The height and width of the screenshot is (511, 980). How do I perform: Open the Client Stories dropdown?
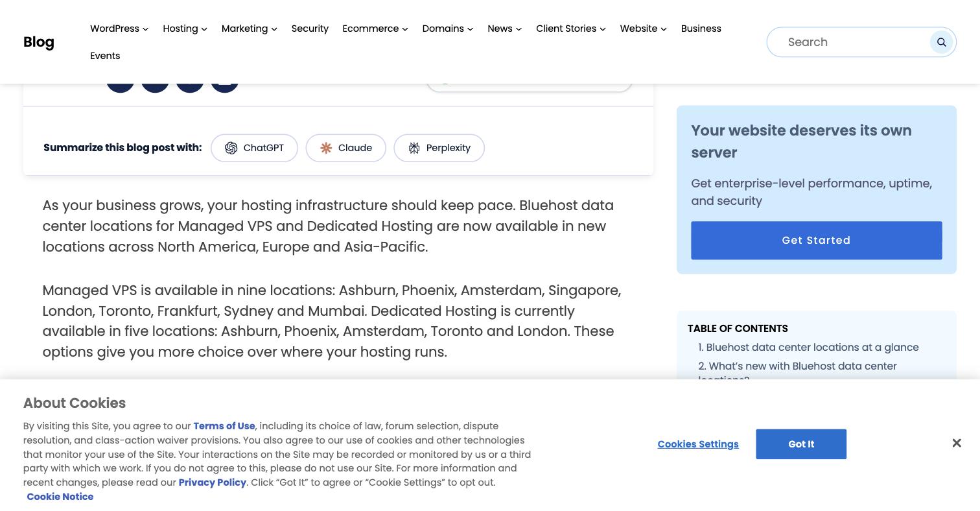point(570,29)
